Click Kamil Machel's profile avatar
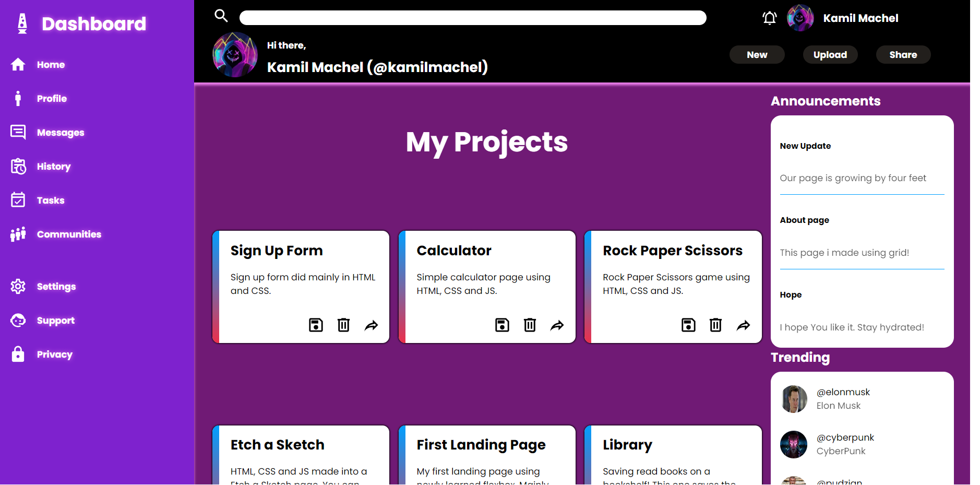Screen dimensions: 980x485 pos(799,17)
